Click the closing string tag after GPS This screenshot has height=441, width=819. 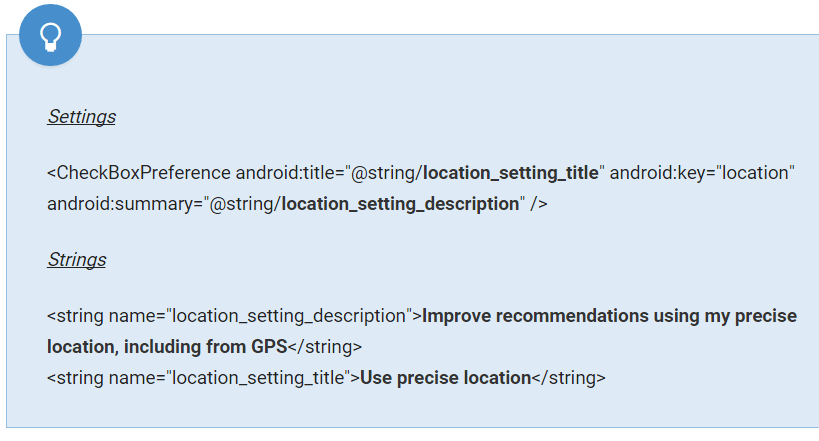[x=325, y=347]
